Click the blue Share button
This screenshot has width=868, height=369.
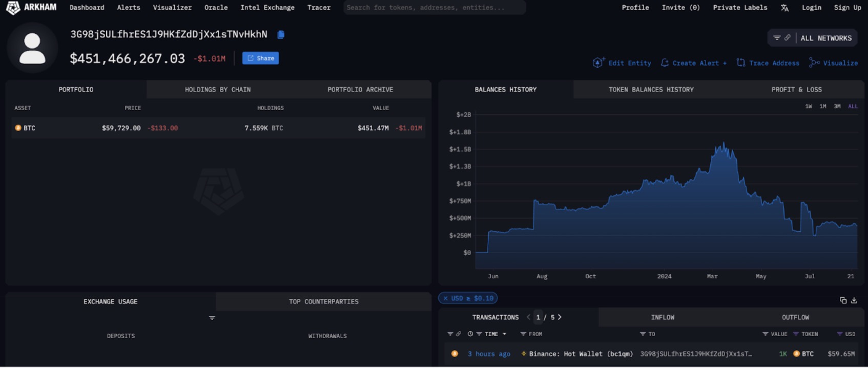pos(260,58)
